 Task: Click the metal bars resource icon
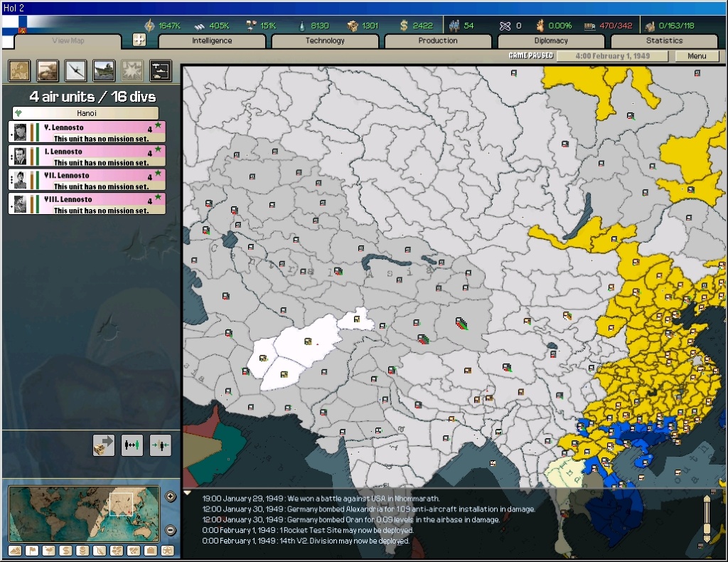coord(199,26)
